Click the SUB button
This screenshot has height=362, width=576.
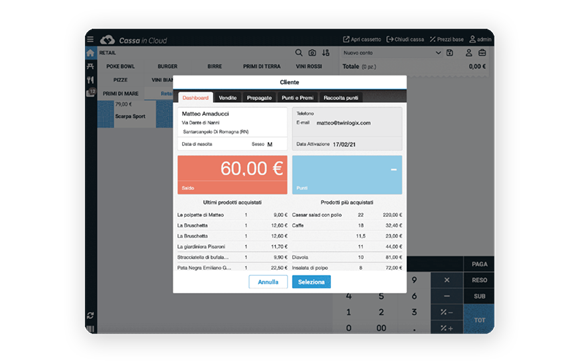point(479,296)
